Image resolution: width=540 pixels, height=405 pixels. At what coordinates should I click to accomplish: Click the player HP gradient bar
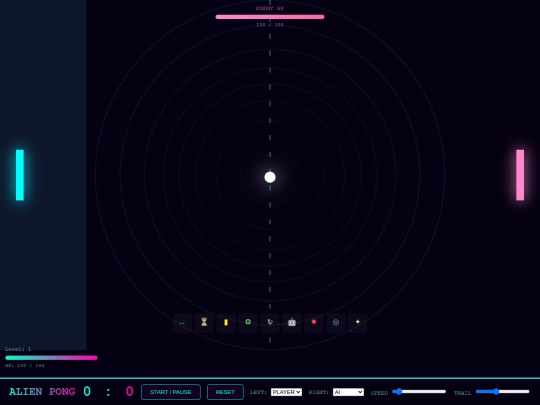(51, 358)
